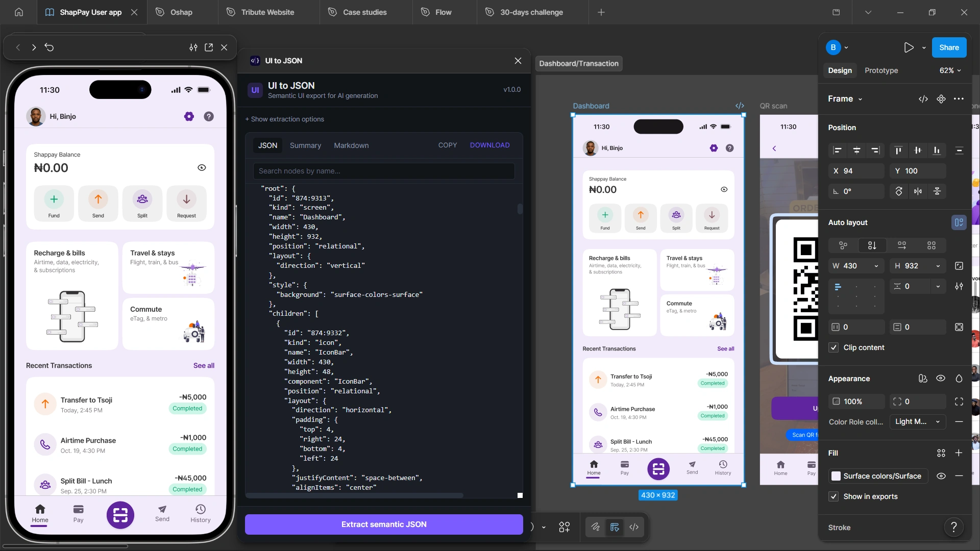Open the preview settings sliders icon
Viewport: 980px width, 551px height.
coord(193,47)
